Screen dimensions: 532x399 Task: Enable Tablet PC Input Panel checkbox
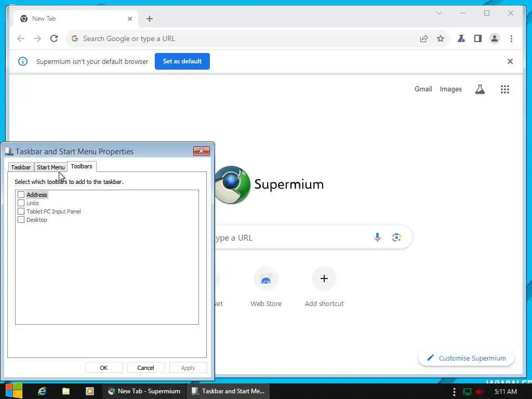click(21, 211)
